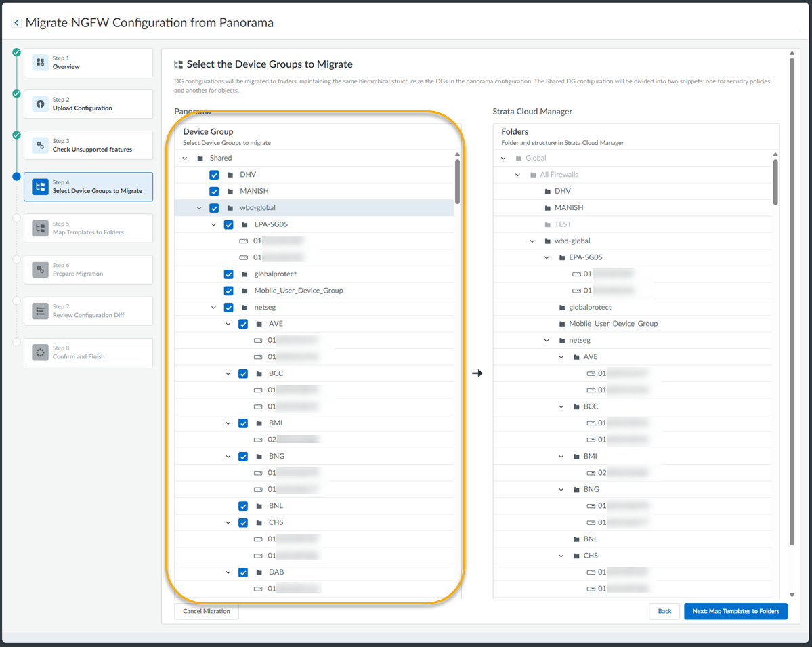Select the TEST folder in Strata tree

tap(563, 224)
